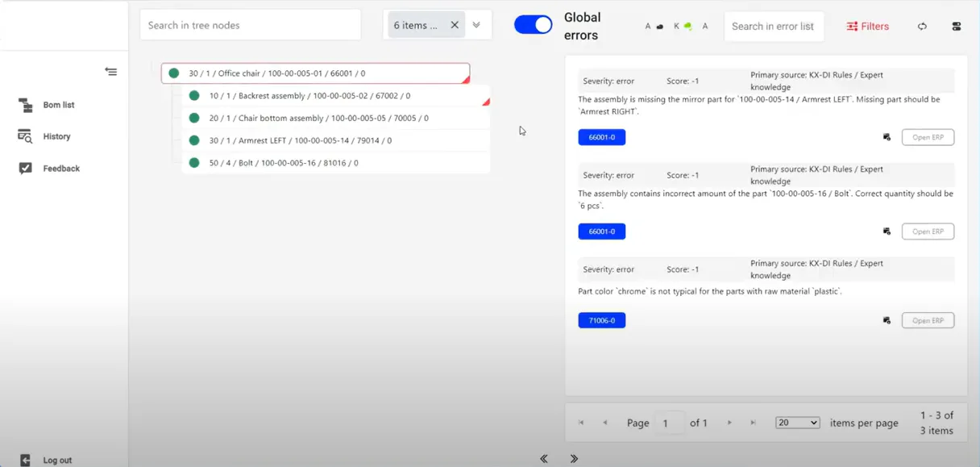
Task: Go to last page of errors
Action: (753, 423)
